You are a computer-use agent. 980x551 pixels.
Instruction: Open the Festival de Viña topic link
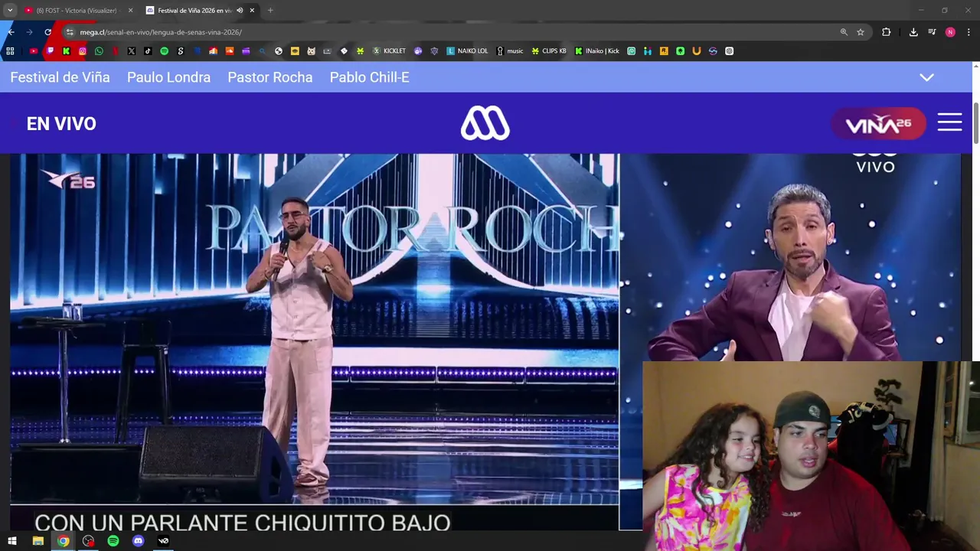pyautogui.click(x=60, y=77)
